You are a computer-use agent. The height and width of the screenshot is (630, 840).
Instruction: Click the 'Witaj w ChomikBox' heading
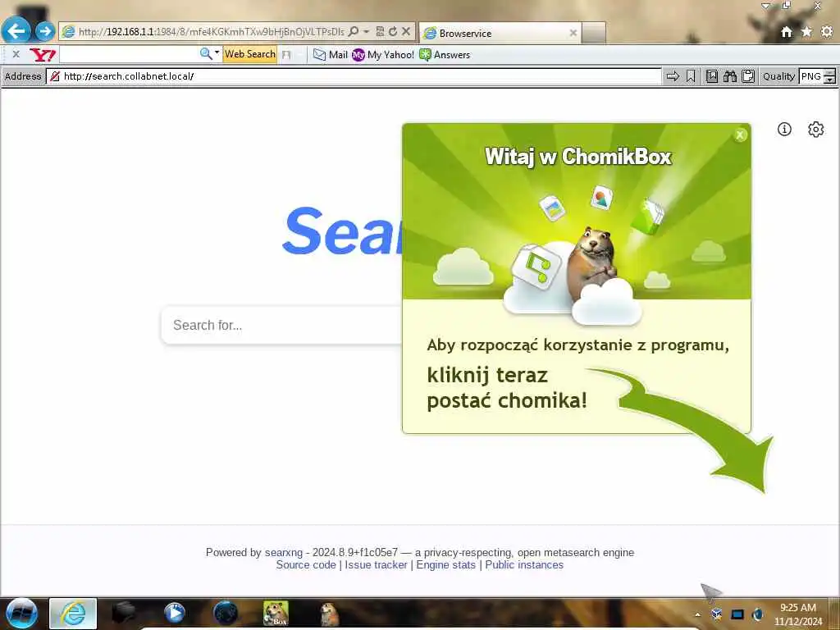[x=578, y=157]
